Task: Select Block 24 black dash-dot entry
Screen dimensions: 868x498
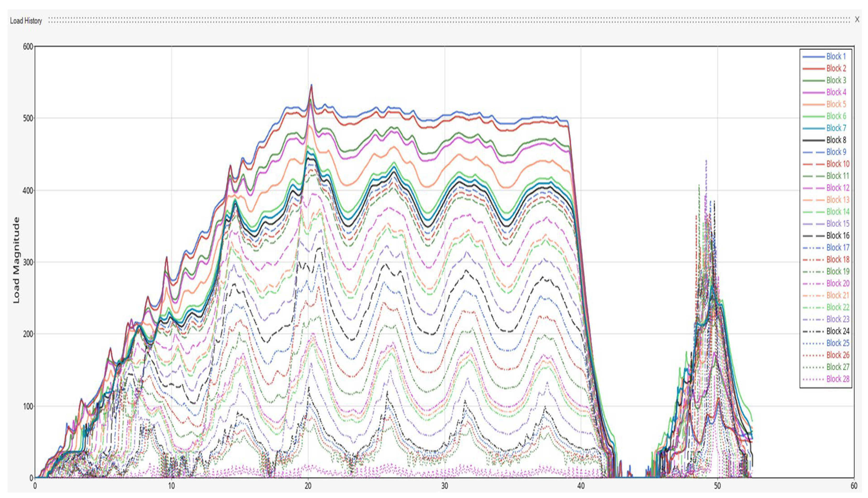Action: tap(838, 331)
